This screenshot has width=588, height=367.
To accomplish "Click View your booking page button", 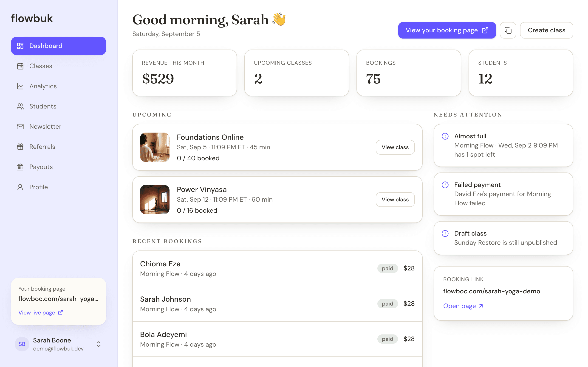I will 447,30.
